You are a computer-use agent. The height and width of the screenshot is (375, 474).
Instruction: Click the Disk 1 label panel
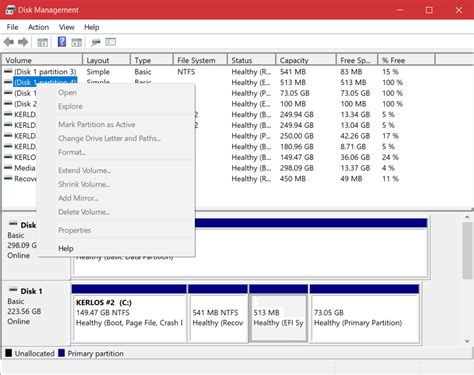pos(36,313)
